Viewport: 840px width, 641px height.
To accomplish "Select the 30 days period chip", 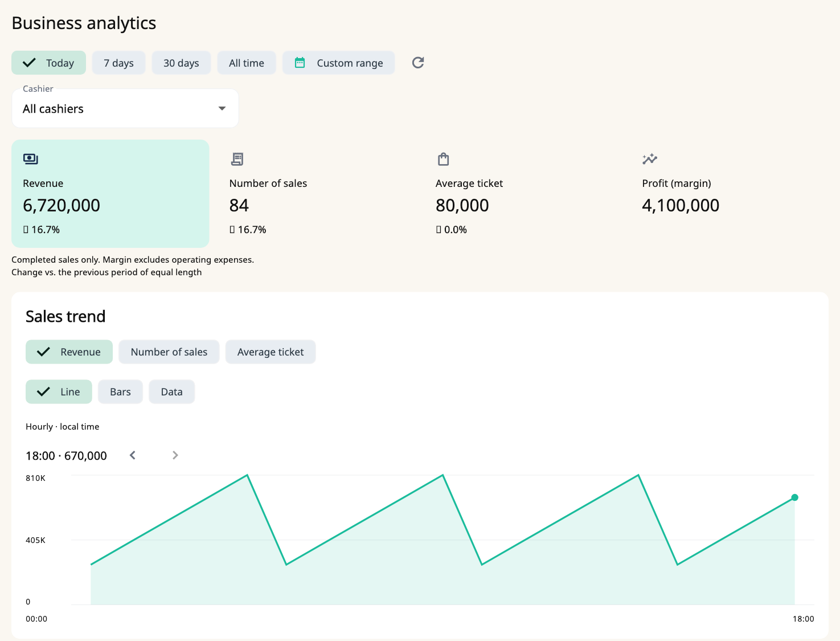I will coord(181,63).
